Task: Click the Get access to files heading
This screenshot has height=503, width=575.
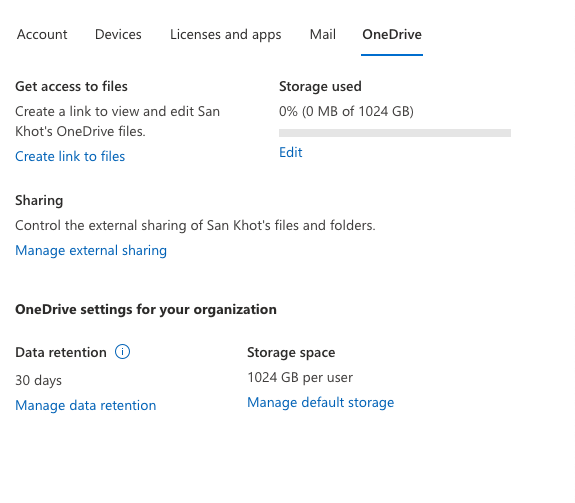Action: click(72, 87)
